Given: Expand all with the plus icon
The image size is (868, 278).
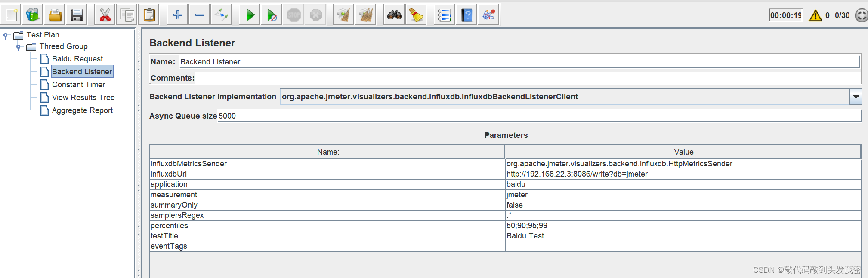Looking at the screenshot, I should click(x=178, y=15).
